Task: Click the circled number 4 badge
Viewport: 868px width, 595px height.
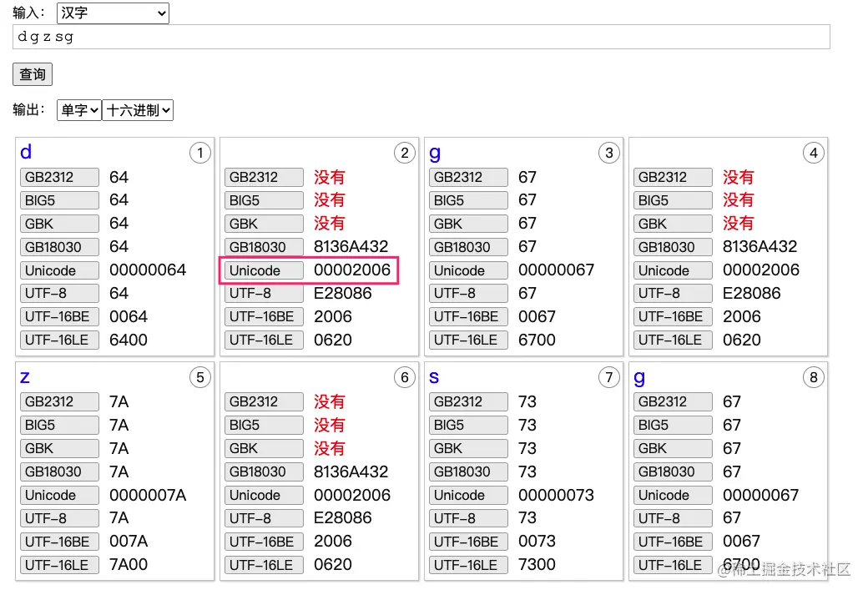Action: click(813, 153)
